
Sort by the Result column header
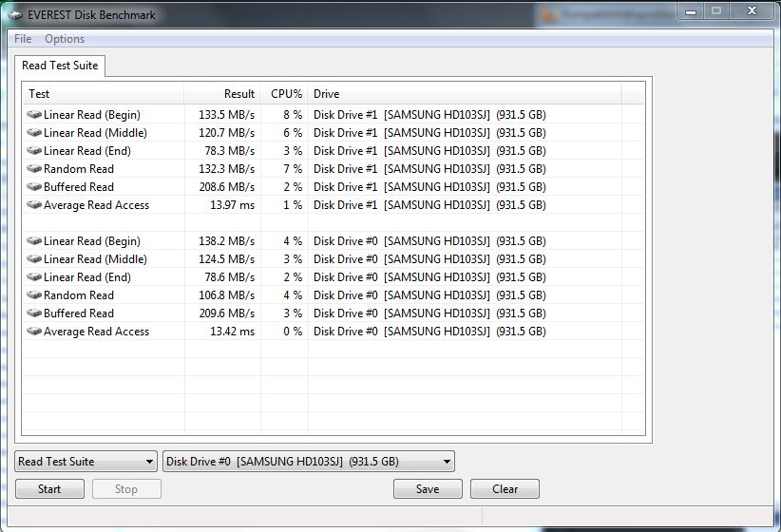[222, 94]
